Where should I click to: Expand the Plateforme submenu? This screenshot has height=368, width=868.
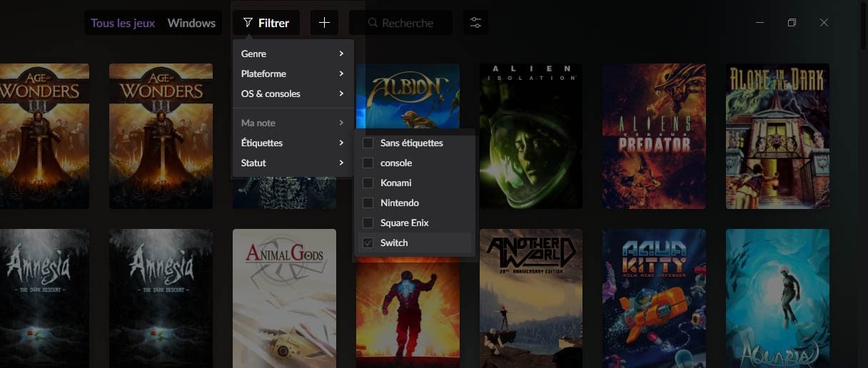293,74
